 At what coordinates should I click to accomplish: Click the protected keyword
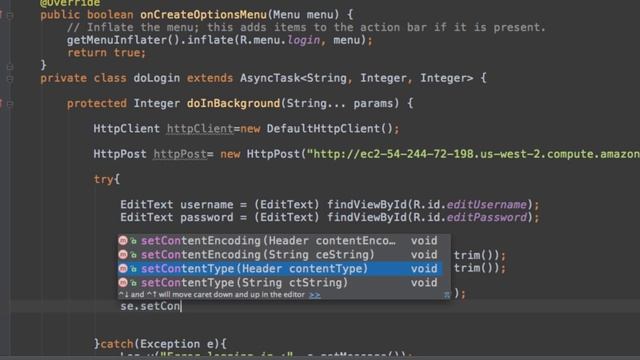97,104
